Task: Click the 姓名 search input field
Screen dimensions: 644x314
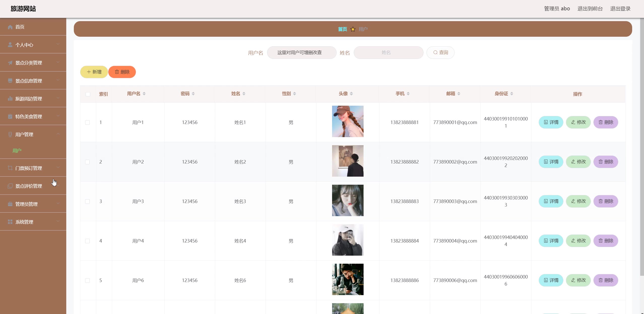Action: coord(388,53)
